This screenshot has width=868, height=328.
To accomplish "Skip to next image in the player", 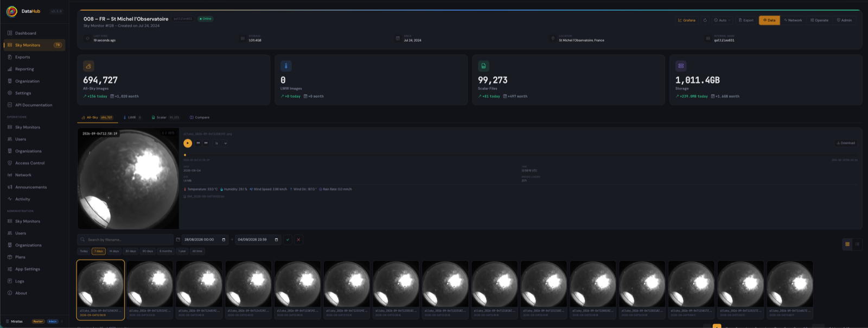I will (206, 143).
